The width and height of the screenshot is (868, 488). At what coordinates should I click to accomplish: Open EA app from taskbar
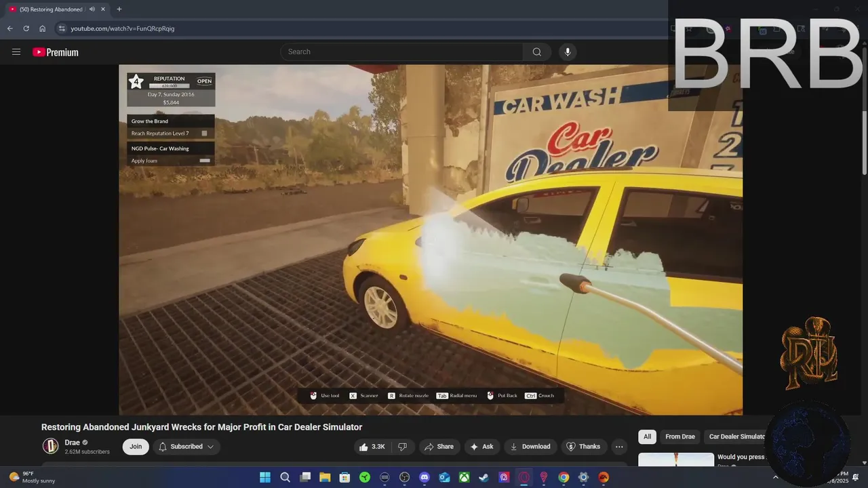603,477
